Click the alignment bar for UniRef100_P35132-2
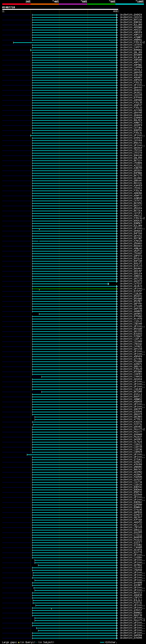146x644 pixels. tap(65, 42)
